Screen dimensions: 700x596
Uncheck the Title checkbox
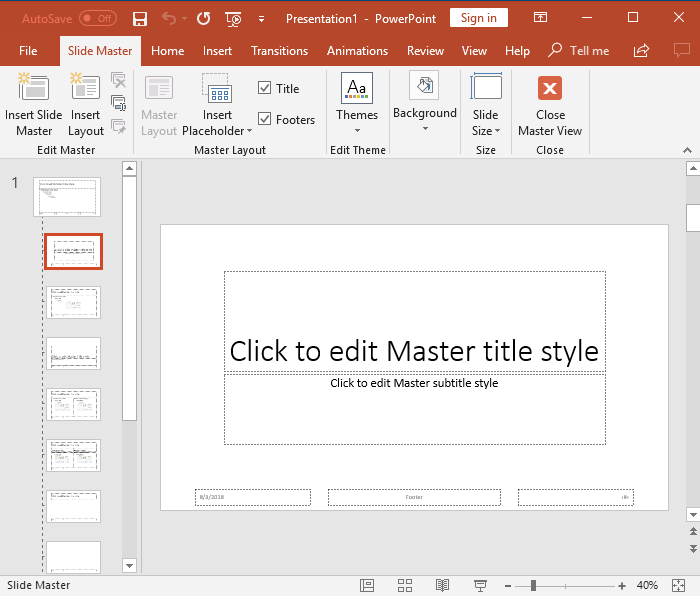tap(265, 88)
